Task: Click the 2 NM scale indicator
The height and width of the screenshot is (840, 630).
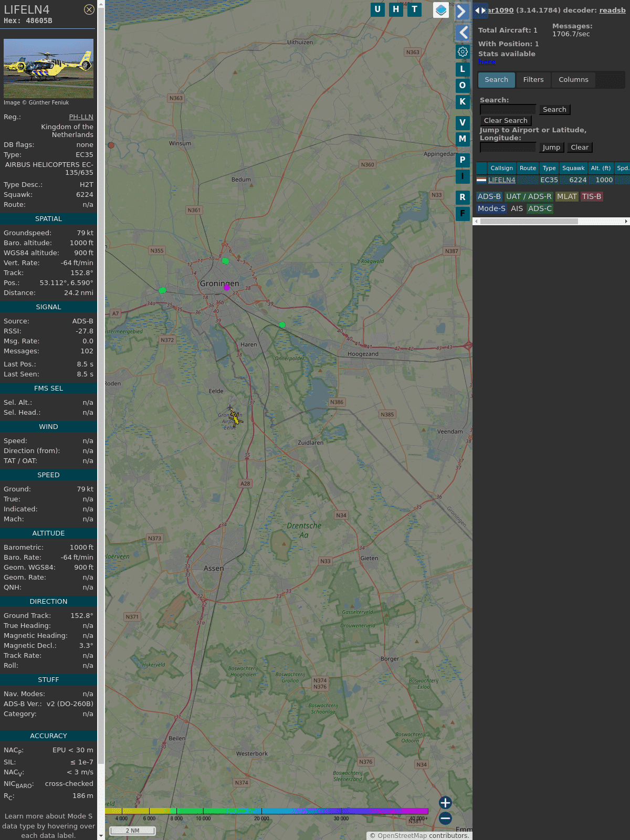Action: coord(132,831)
